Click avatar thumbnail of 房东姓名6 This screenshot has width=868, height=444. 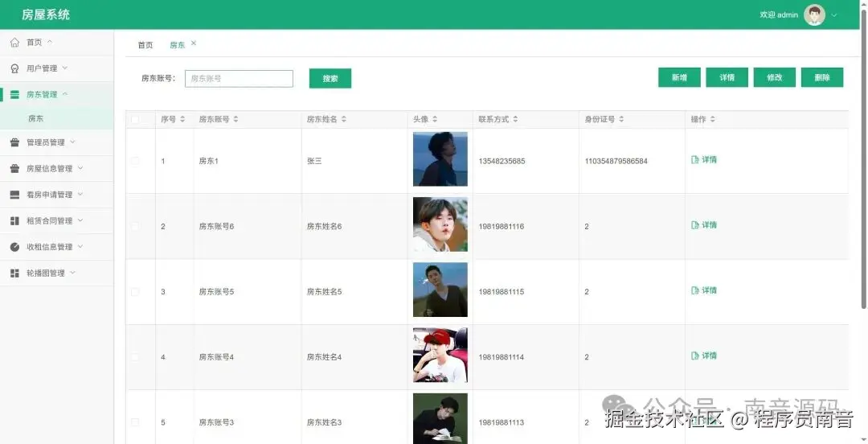[x=440, y=224]
